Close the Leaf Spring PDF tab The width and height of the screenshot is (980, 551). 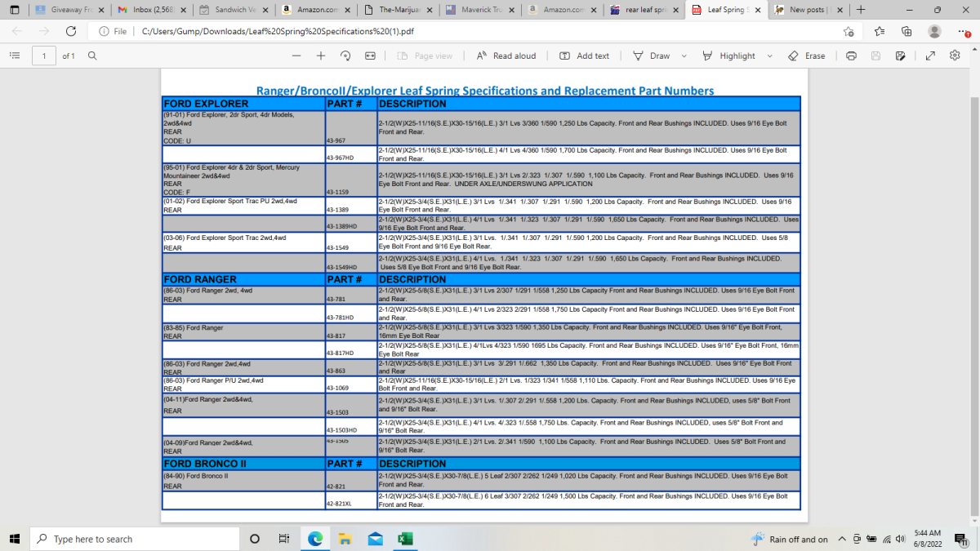tap(757, 10)
